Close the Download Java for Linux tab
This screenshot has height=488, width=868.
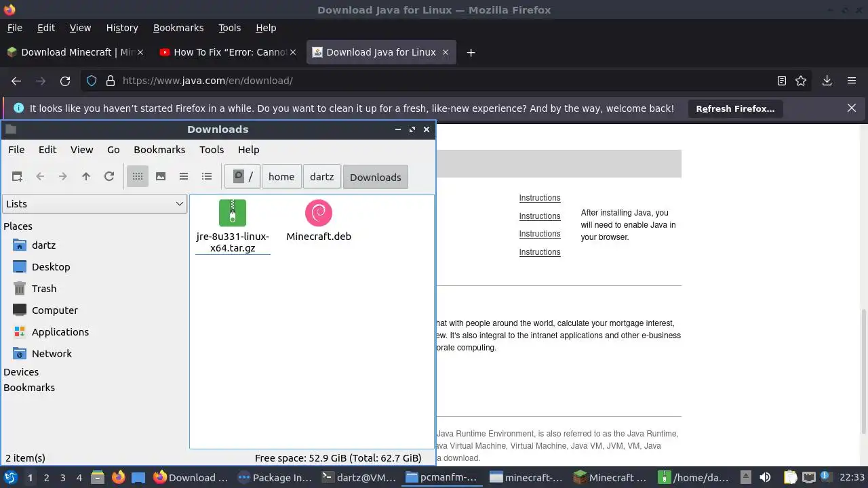tap(445, 52)
